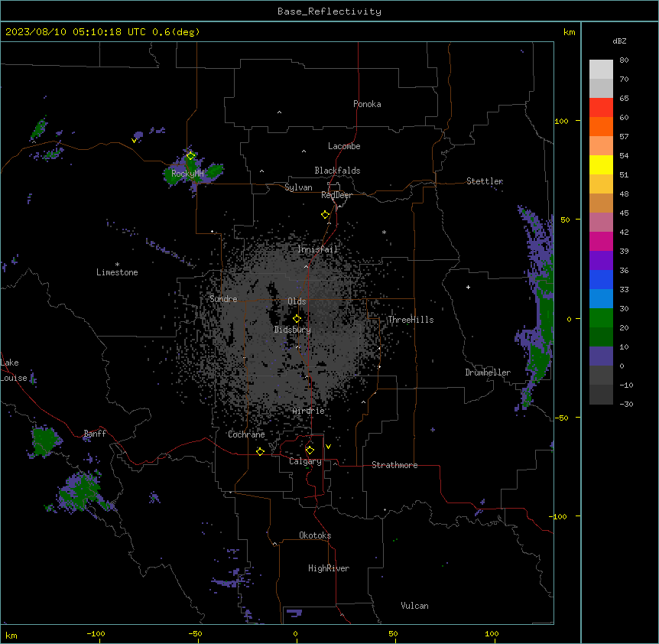Image resolution: width=659 pixels, height=644 pixels.
Task: Click the dBZ legend unit label
Action: pyautogui.click(x=619, y=41)
